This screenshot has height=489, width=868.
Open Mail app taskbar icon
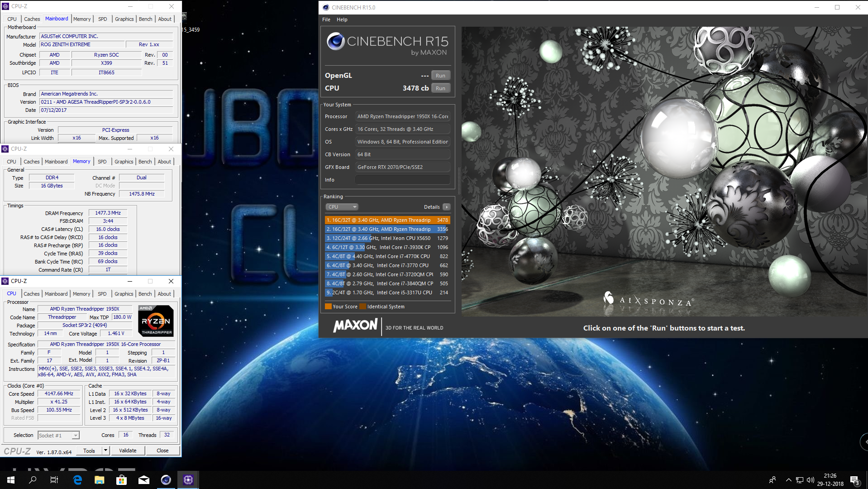(144, 480)
